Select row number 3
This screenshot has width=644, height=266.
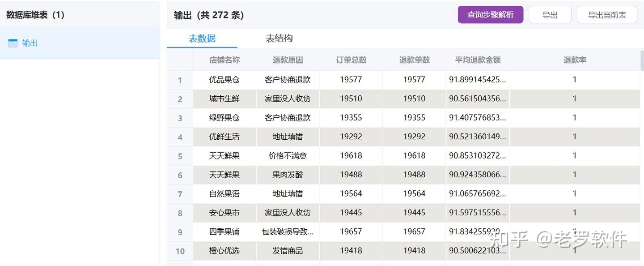pos(180,118)
